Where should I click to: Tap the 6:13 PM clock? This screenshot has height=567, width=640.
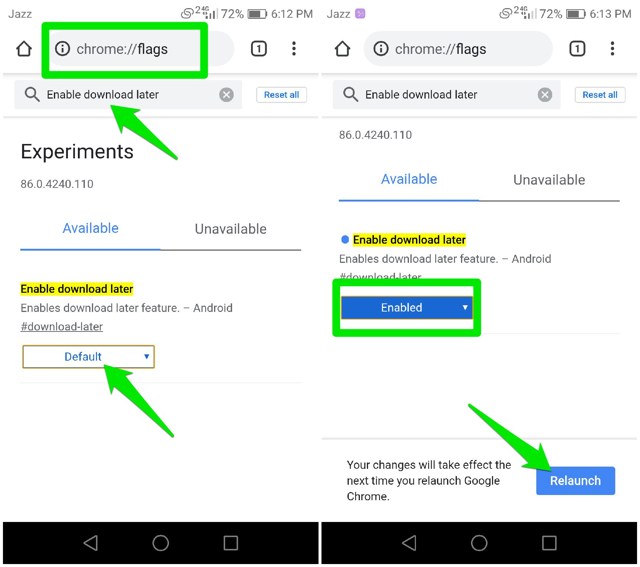click(x=610, y=14)
